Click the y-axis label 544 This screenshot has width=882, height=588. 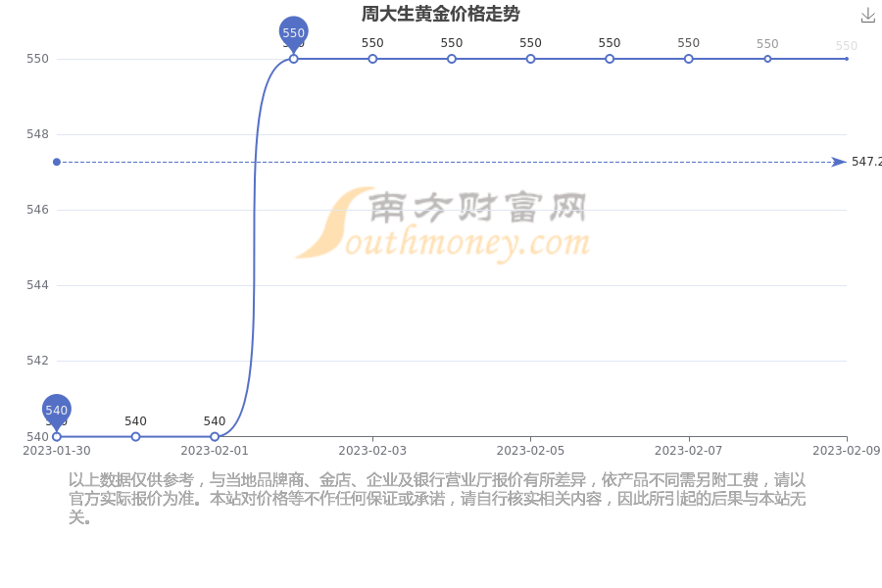(37, 285)
